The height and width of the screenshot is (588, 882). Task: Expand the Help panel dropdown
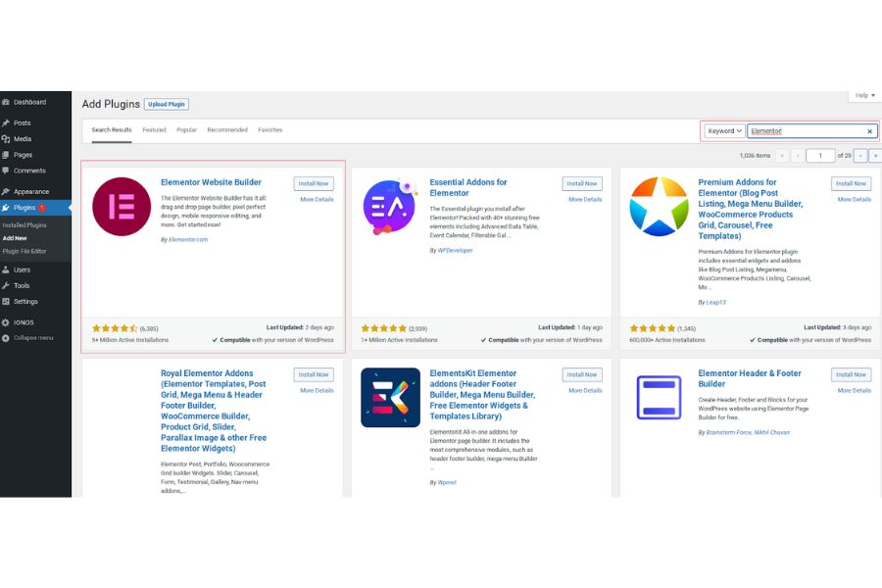(862, 95)
